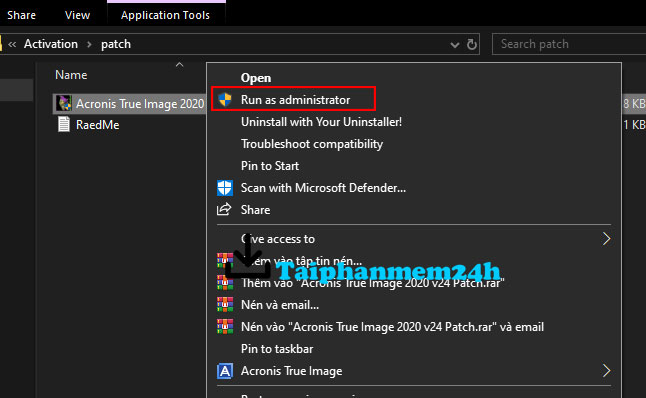Open the Application Tools ribbon tab

[x=165, y=15]
